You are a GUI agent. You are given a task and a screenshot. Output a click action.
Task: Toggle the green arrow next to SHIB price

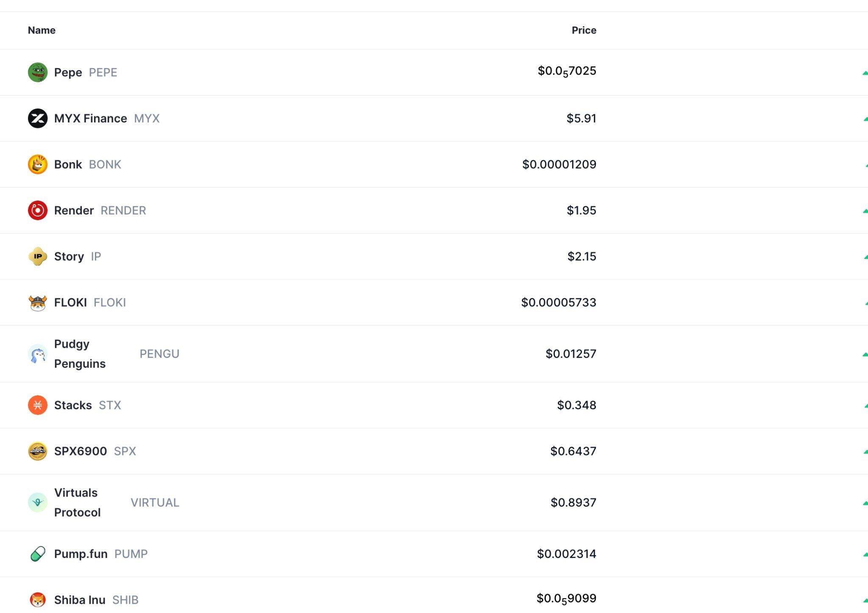pos(865,598)
